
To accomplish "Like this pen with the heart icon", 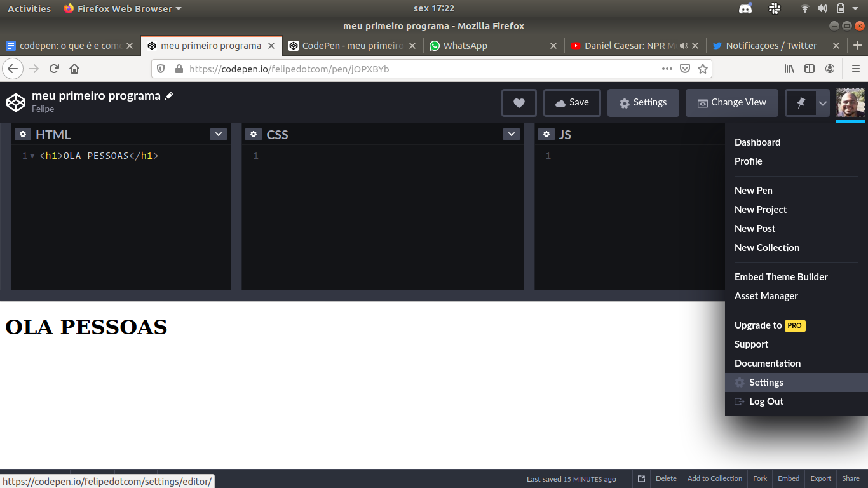I will (519, 102).
